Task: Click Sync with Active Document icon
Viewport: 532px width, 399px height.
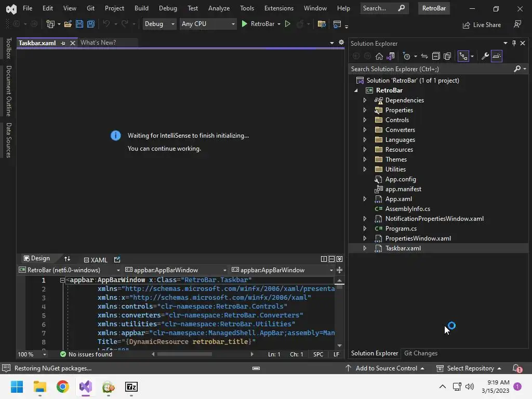Action: (x=424, y=56)
